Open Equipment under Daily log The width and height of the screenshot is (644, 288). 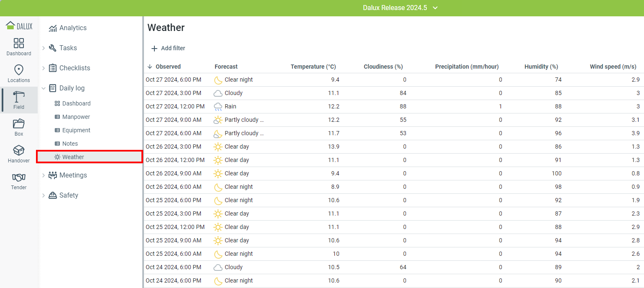76,130
